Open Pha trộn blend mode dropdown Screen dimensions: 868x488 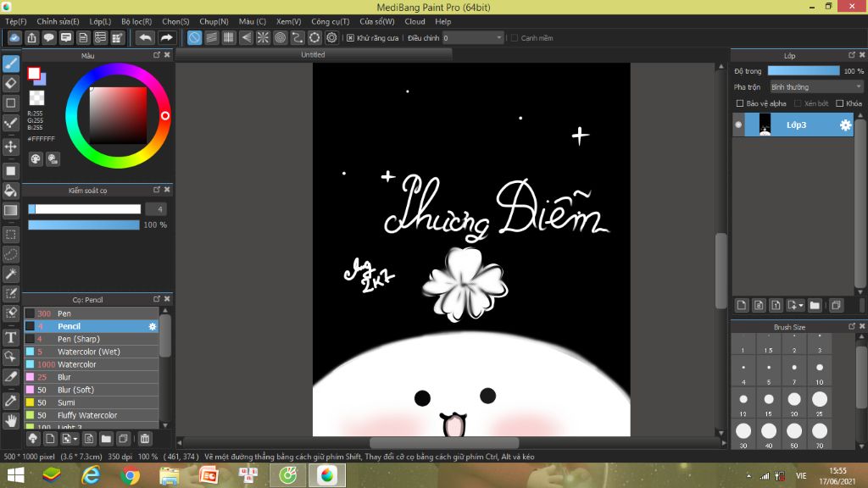816,87
